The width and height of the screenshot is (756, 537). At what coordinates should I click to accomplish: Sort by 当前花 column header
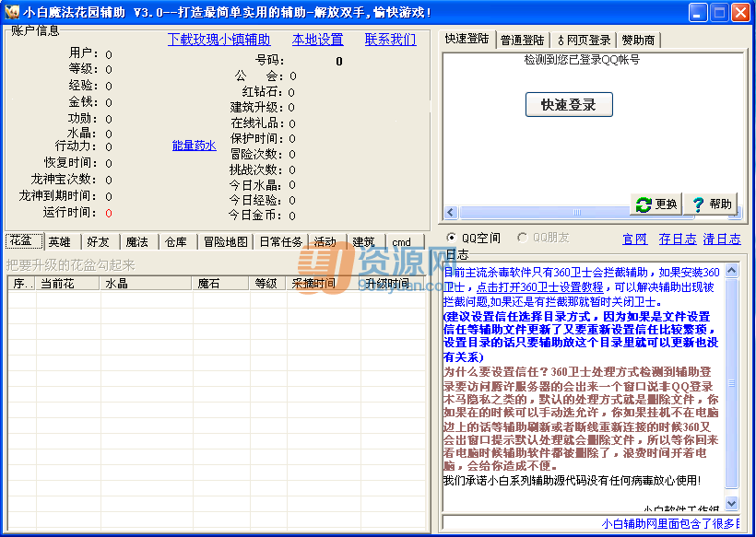coord(67,283)
